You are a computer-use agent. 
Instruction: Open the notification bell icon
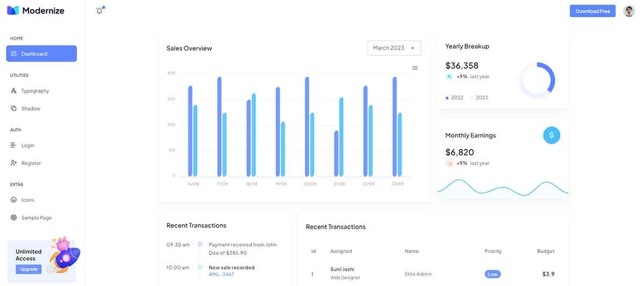tap(99, 11)
